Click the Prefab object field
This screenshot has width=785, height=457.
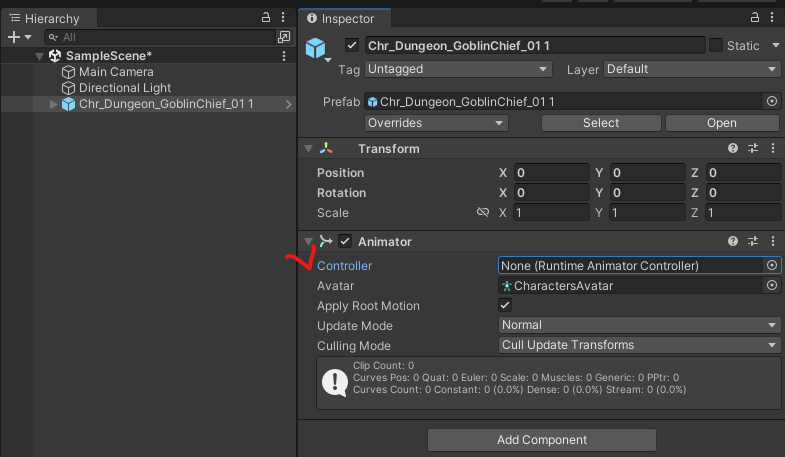(x=564, y=102)
